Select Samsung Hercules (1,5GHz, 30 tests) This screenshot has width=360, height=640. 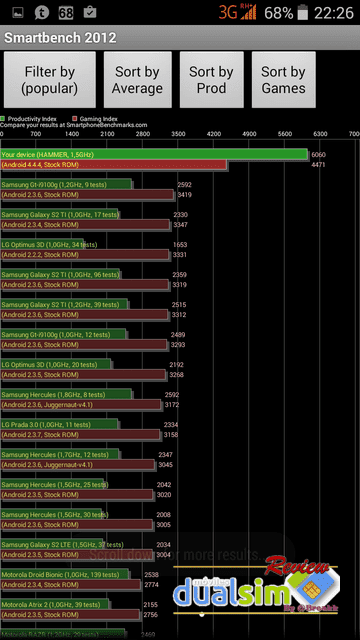click(51, 515)
